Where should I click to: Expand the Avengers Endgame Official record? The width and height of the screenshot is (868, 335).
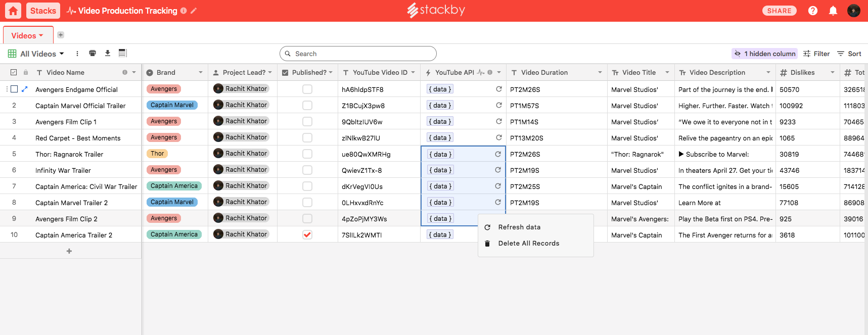click(24, 89)
